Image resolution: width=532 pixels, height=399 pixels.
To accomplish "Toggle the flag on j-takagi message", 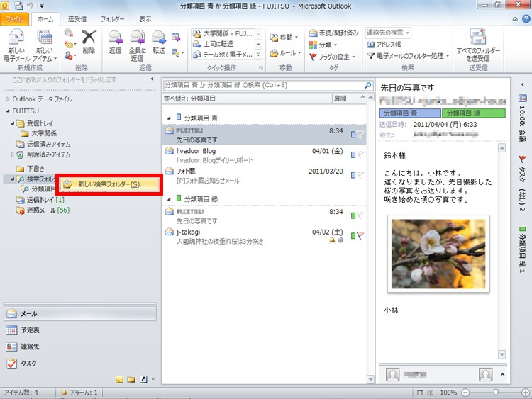I will click(x=360, y=235).
